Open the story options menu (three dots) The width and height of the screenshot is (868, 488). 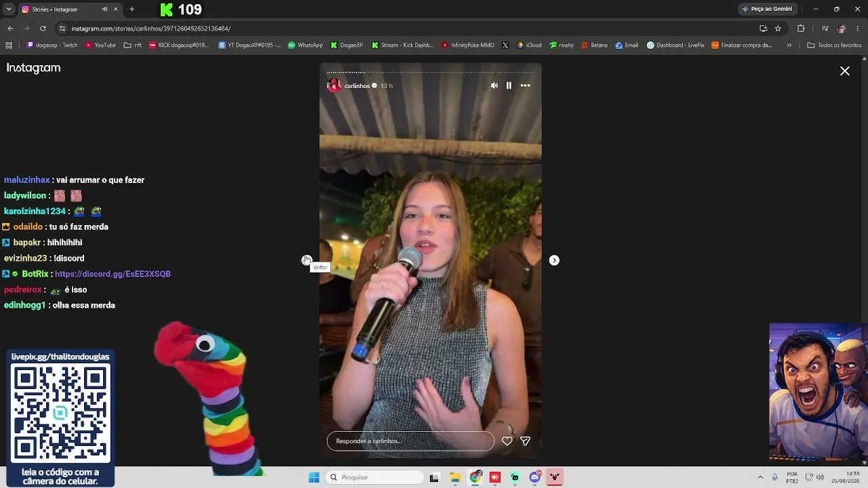point(525,85)
